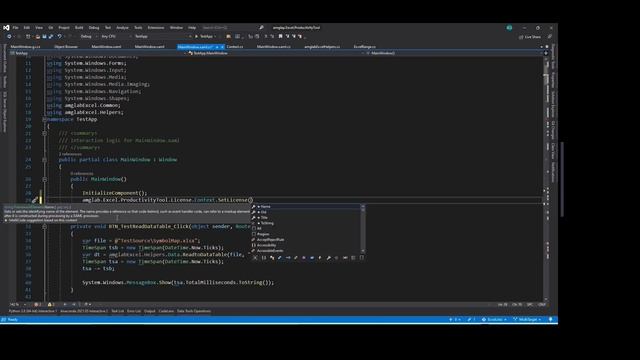Viewport: 640px width, 360px height.
Task: Pin the active MainWindow.xaml.cs tab
Action: [217, 47]
